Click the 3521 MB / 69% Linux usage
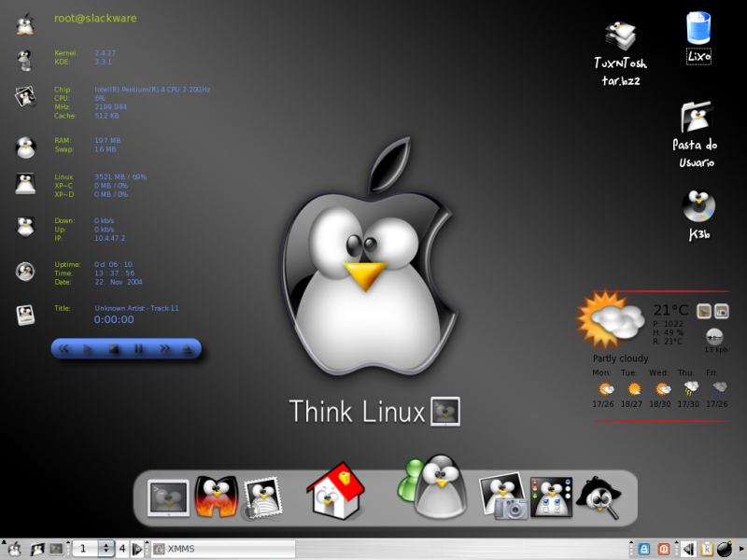Image resolution: width=747 pixels, height=560 pixels. pos(120,176)
